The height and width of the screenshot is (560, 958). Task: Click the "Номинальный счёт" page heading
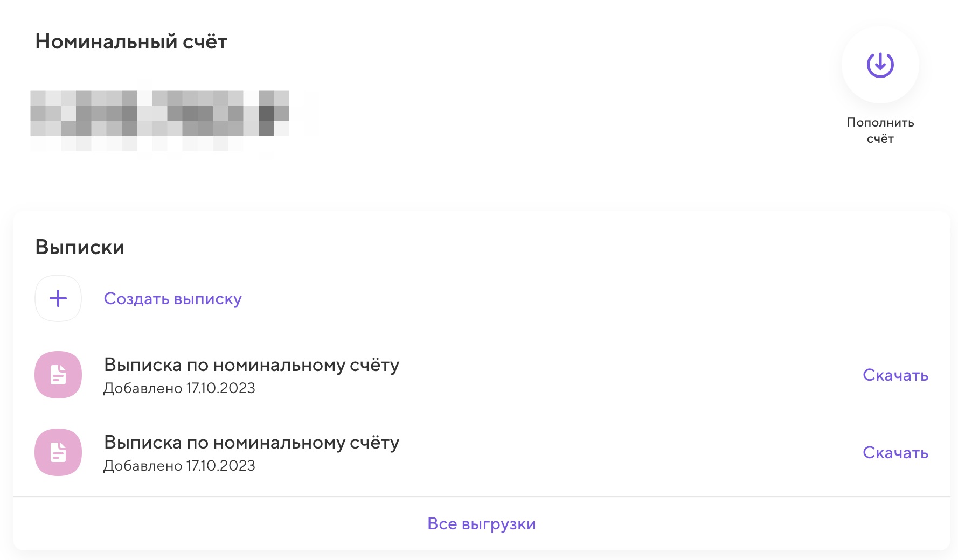coord(131,42)
